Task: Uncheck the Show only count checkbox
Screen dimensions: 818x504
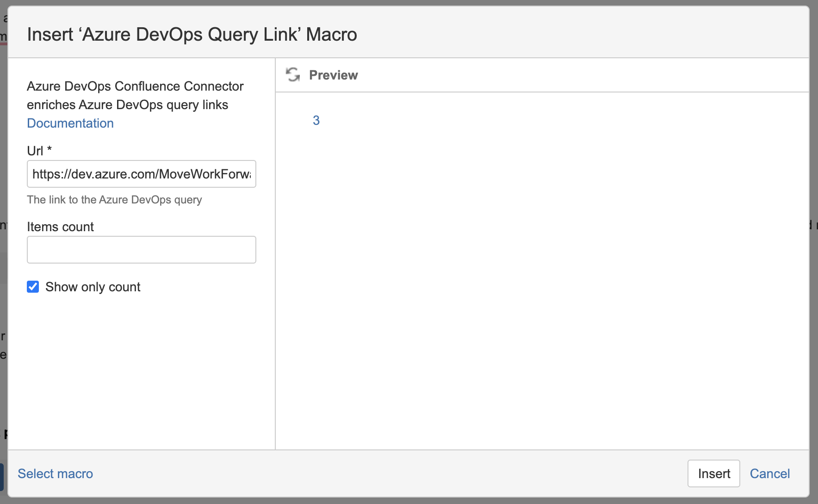Action: pyautogui.click(x=33, y=287)
